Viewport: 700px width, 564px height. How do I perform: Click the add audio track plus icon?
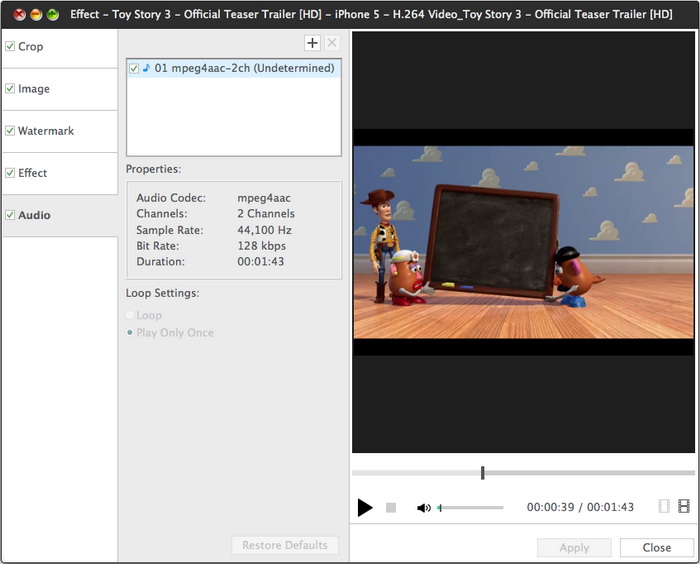[x=312, y=43]
